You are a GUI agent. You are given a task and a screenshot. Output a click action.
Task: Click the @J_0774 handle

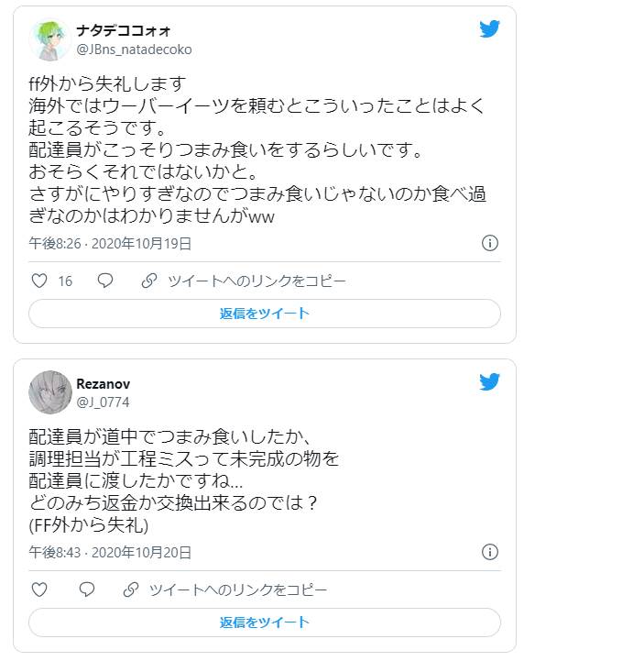click(103, 402)
